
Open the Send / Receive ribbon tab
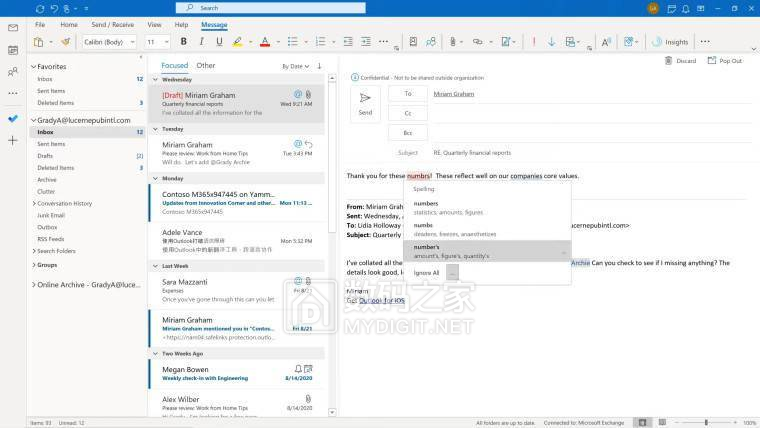tap(112, 24)
